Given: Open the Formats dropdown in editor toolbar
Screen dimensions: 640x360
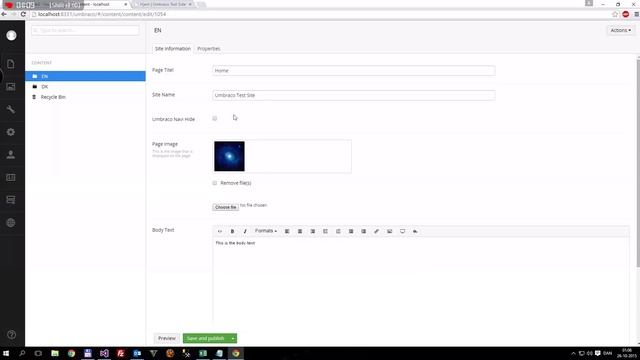Looking at the screenshot, I should [x=266, y=231].
